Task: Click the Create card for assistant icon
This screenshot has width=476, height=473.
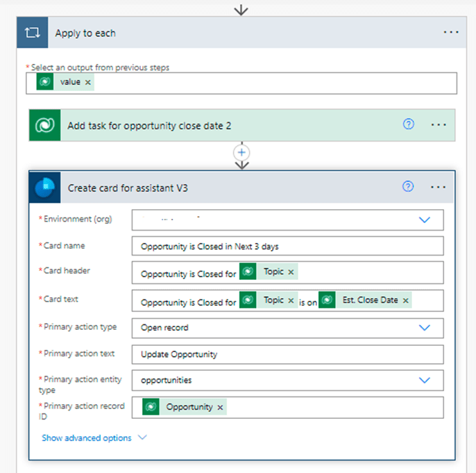Action: pyautogui.click(x=45, y=188)
